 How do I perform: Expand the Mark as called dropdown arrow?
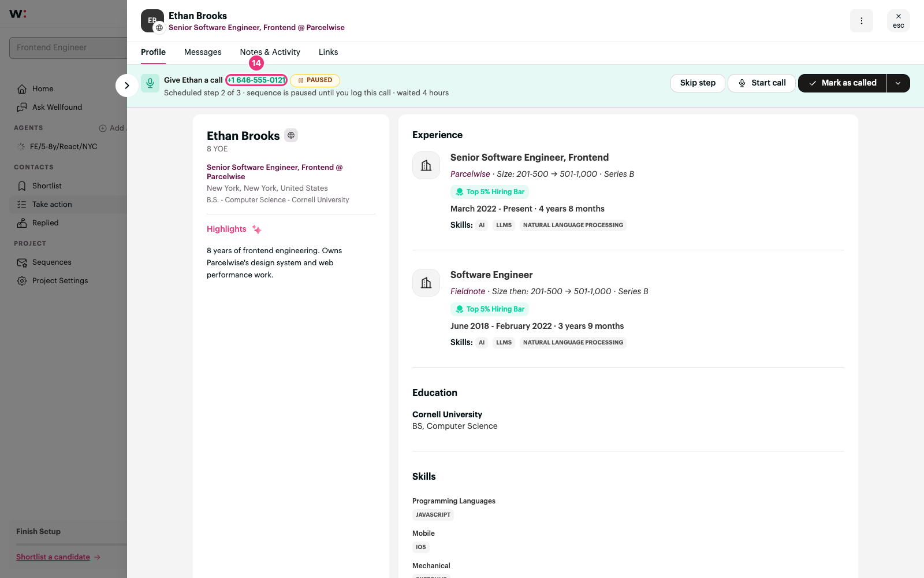[898, 83]
